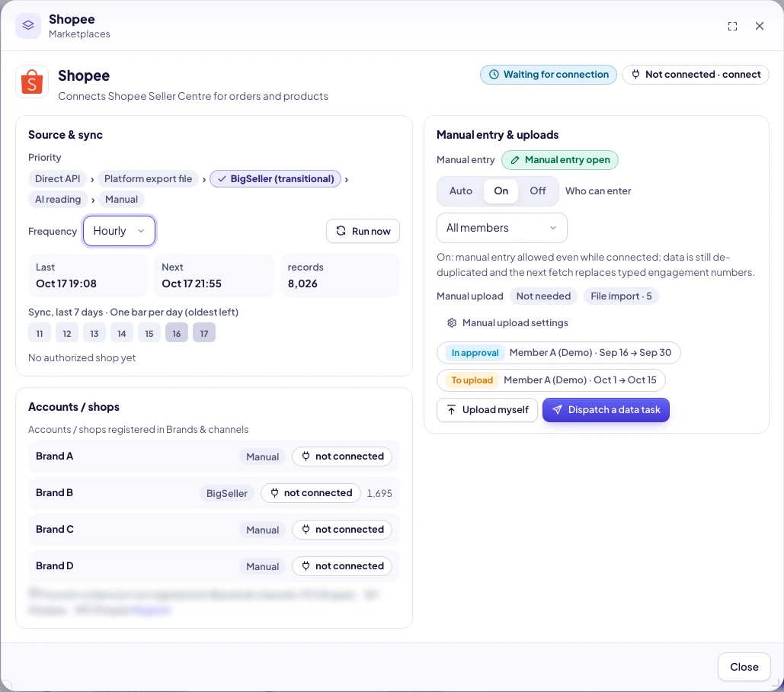Click not connected button for Brand D

[342, 566]
